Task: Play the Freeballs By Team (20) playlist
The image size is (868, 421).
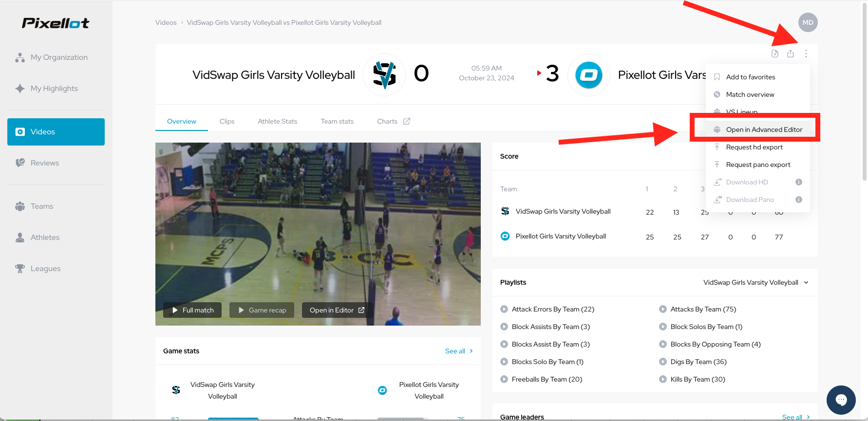Action: pos(542,379)
